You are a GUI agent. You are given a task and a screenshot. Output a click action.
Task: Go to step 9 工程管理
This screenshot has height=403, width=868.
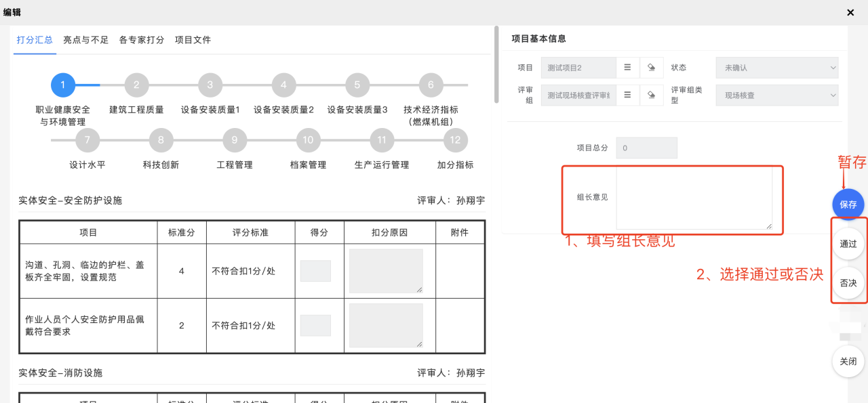click(235, 140)
